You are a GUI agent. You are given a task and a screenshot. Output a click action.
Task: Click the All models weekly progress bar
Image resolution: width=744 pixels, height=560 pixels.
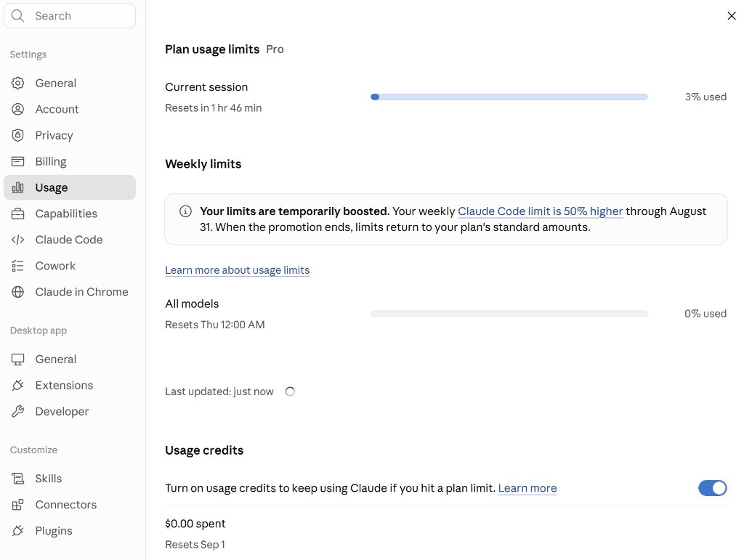click(x=509, y=314)
